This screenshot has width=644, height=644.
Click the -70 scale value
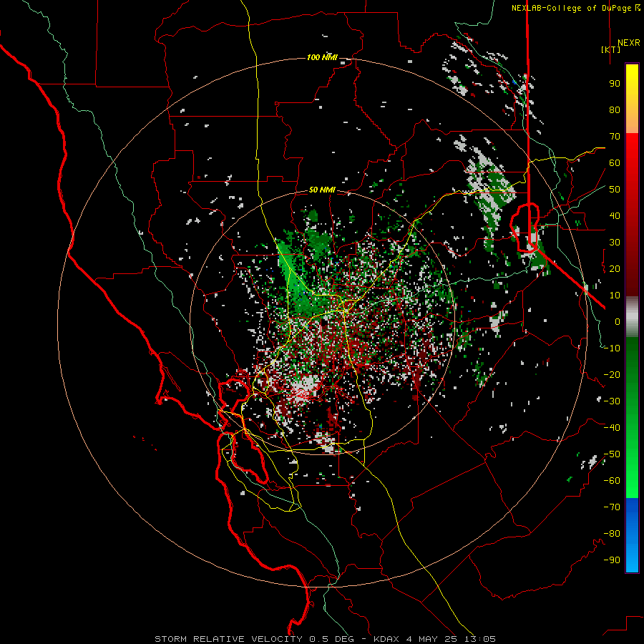pos(612,507)
